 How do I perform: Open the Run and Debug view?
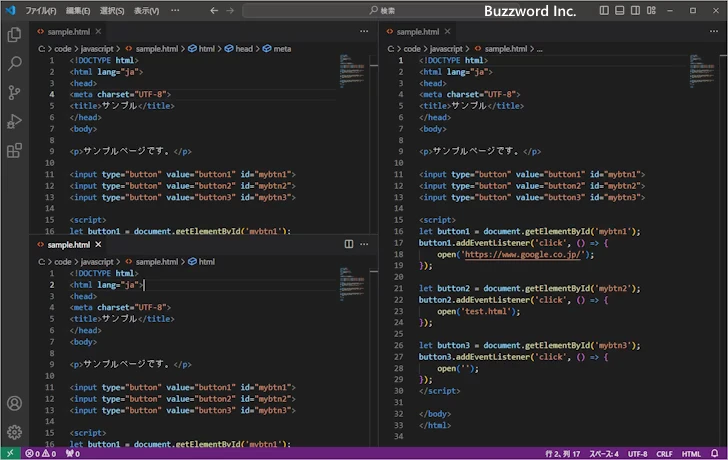point(14,121)
